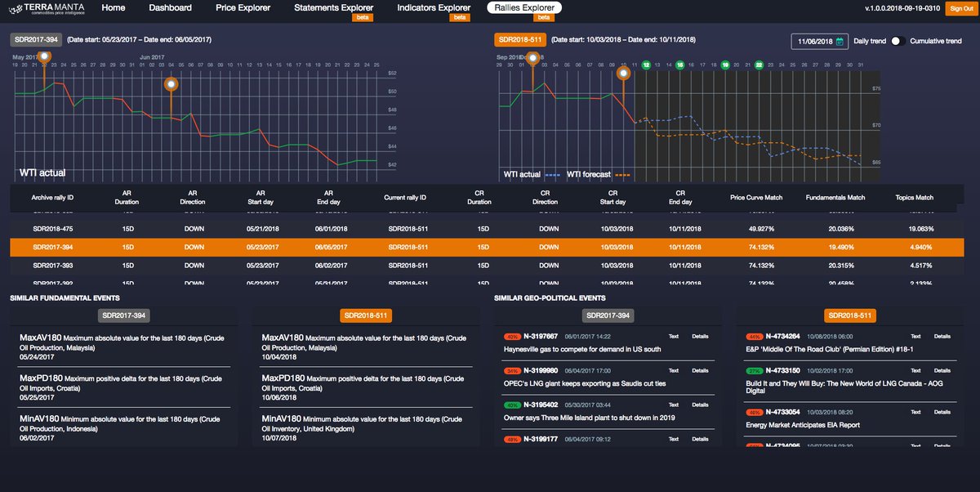Screen dimensions: 980x492
Task: Click SDR2017-394 badge under fundamental events
Action: point(124,315)
